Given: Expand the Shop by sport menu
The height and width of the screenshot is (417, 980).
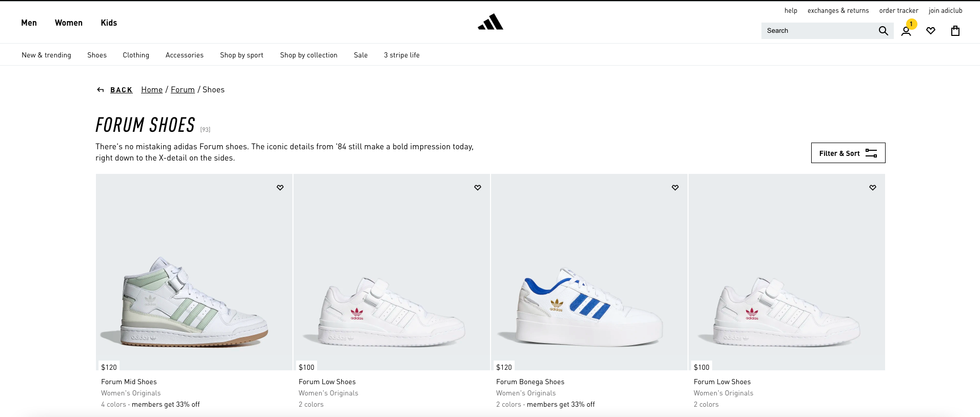Looking at the screenshot, I should [242, 55].
